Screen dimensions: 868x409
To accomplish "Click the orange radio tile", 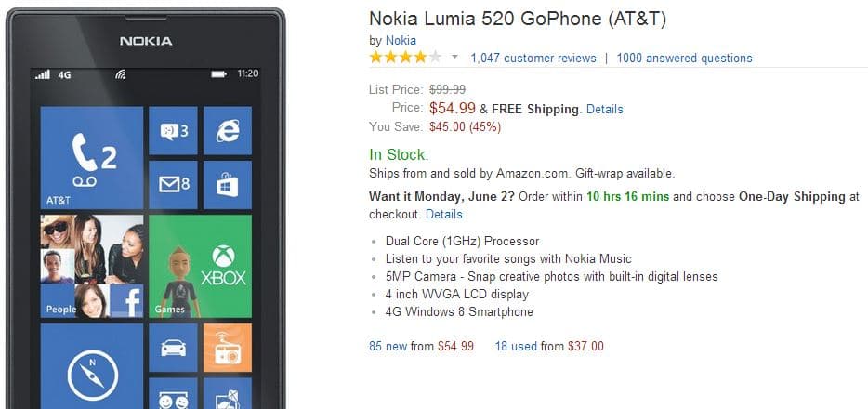I will pos(228,348).
